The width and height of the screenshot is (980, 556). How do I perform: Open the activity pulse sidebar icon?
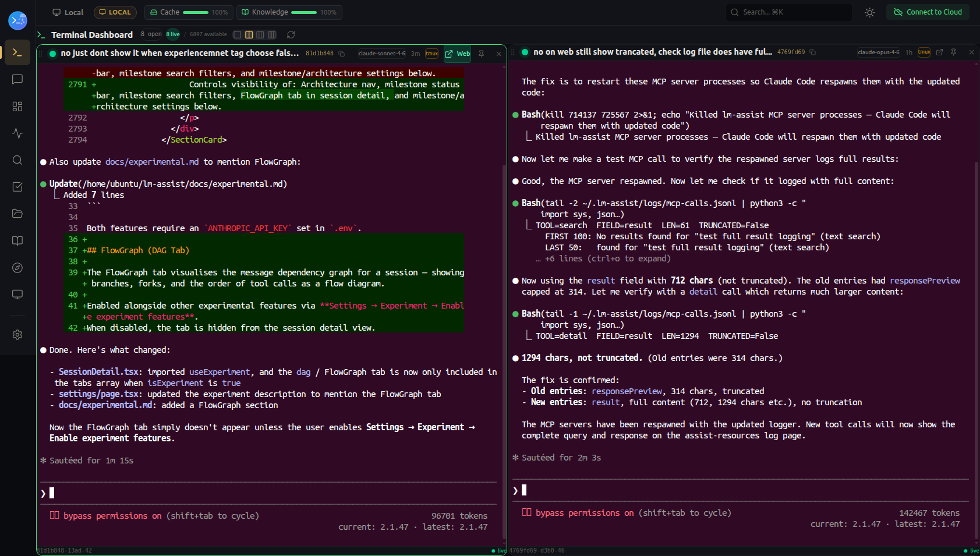[x=17, y=133]
